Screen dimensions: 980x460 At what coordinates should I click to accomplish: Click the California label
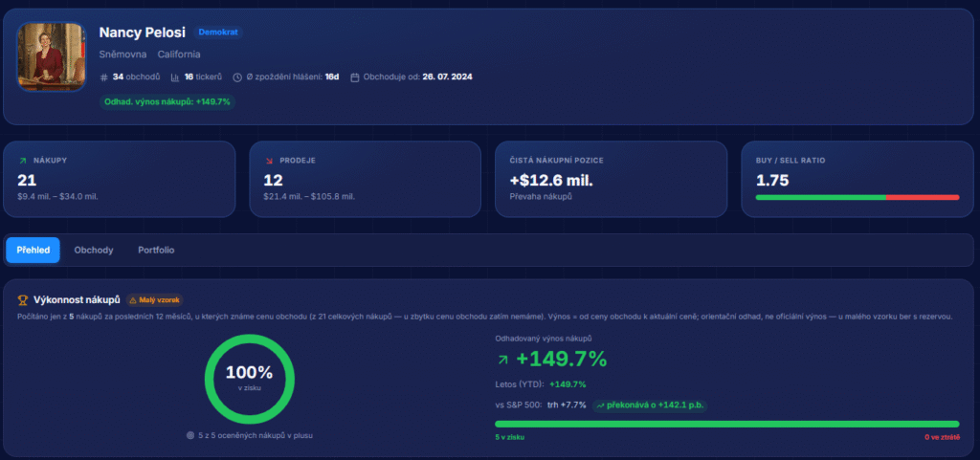(x=179, y=55)
